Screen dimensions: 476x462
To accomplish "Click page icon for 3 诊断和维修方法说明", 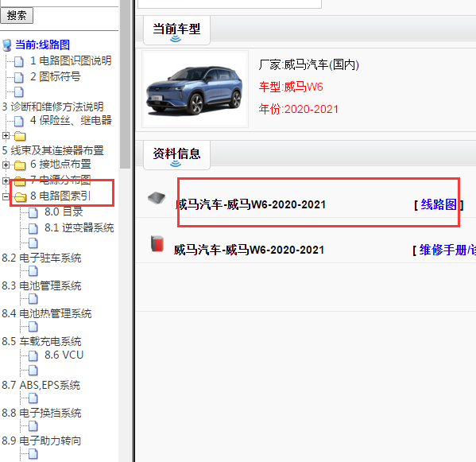I will pyautogui.click(x=19, y=91).
